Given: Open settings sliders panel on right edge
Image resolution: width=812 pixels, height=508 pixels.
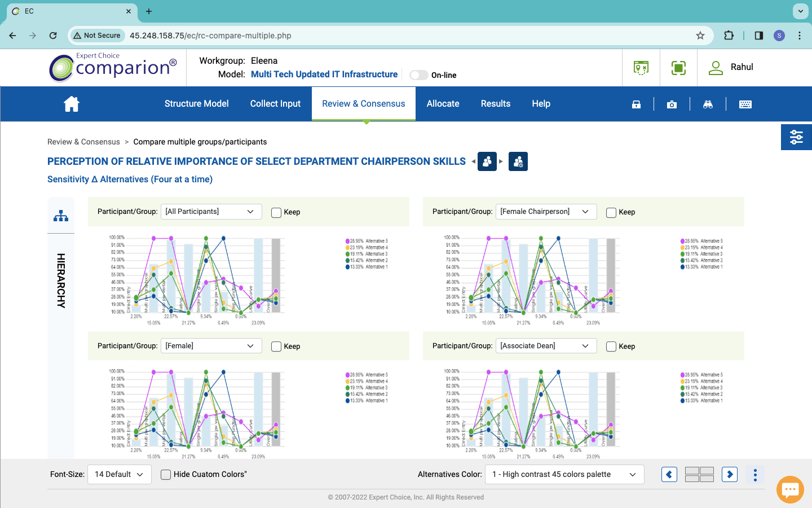Looking at the screenshot, I should [x=796, y=137].
